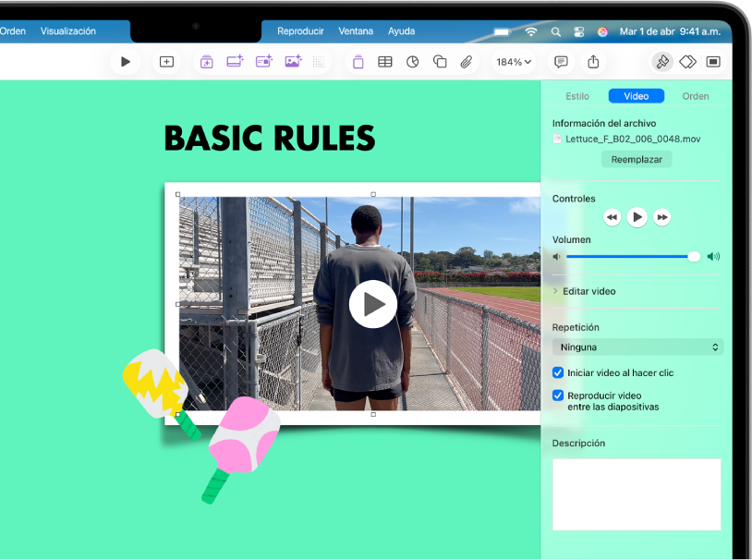Select the Format paintbrush icon
This screenshot has height=560, width=752.
[662, 62]
